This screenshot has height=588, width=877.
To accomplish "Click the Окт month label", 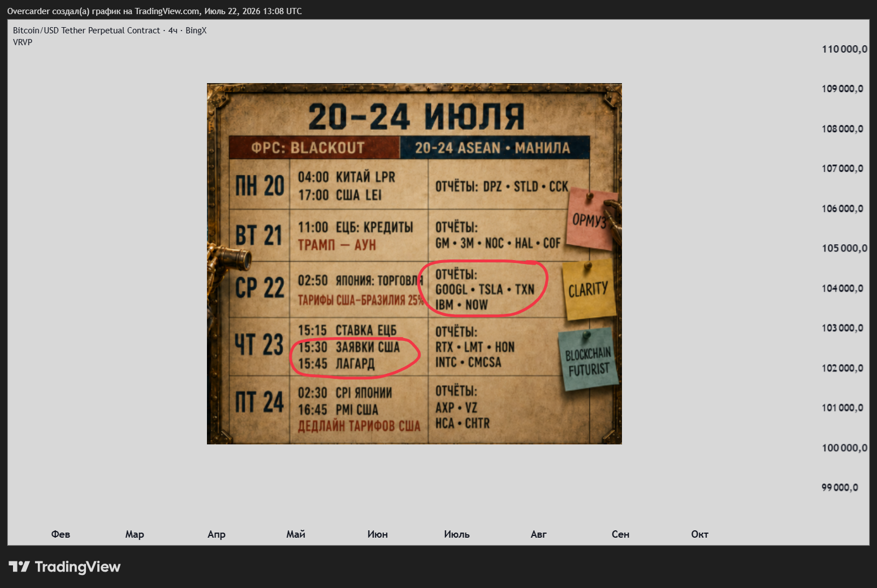I will click(x=699, y=534).
